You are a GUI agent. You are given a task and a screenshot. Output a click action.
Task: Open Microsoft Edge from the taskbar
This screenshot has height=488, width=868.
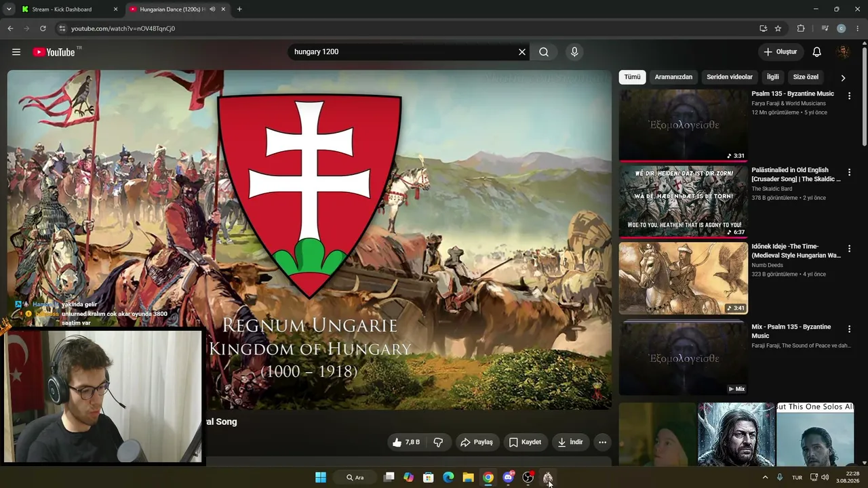[x=448, y=478]
